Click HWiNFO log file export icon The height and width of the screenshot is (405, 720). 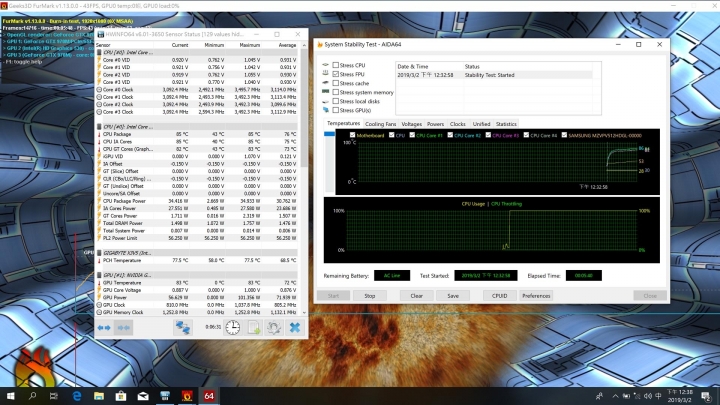coord(254,328)
